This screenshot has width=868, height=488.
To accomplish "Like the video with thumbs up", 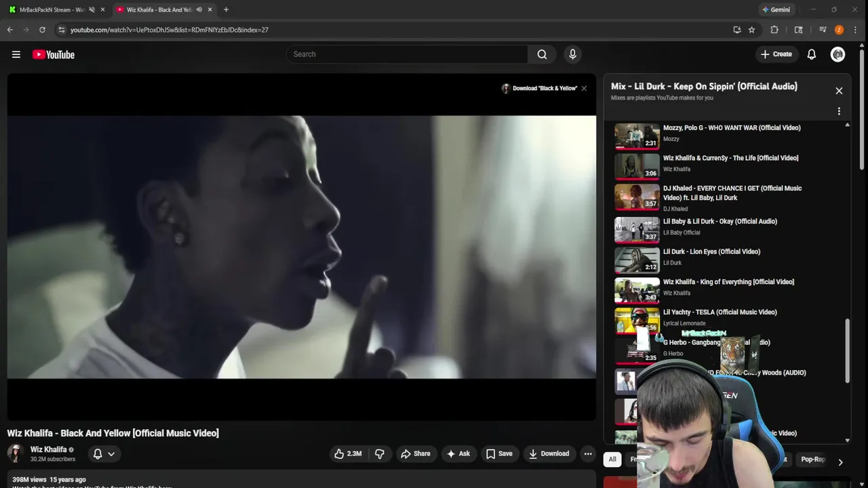I will (348, 453).
